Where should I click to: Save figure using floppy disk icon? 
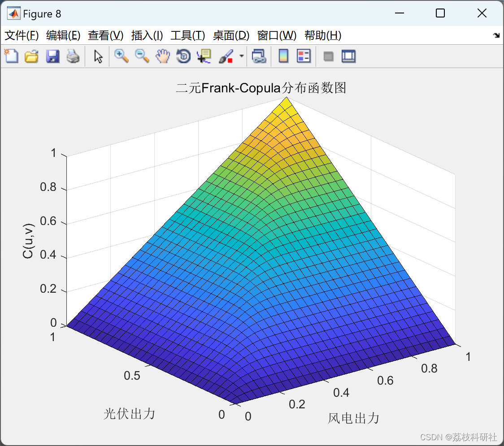click(x=52, y=56)
